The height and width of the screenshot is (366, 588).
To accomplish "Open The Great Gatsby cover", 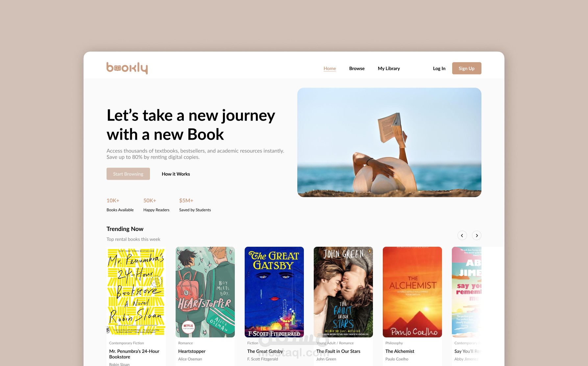I will pos(274,292).
